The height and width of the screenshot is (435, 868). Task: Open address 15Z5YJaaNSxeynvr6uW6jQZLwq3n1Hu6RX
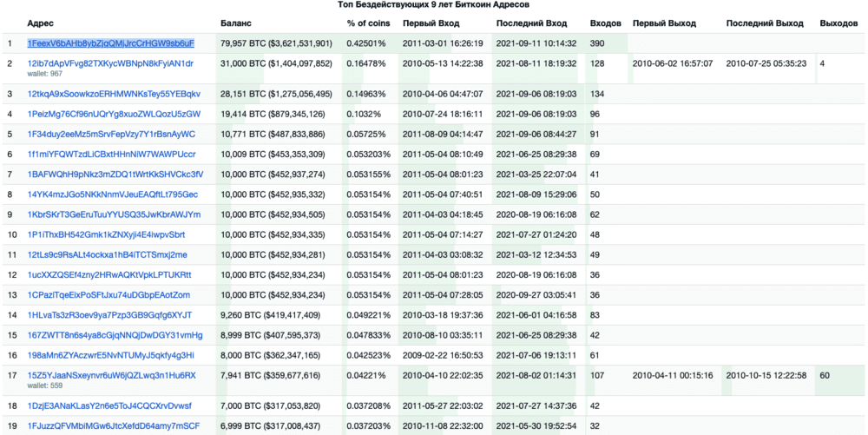pos(112,375)
